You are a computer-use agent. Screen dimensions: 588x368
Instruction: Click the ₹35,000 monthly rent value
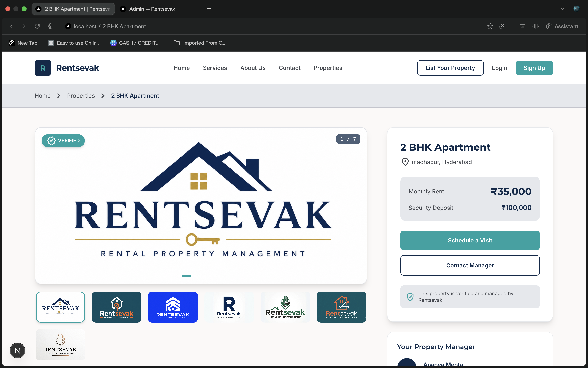point(511,191)
